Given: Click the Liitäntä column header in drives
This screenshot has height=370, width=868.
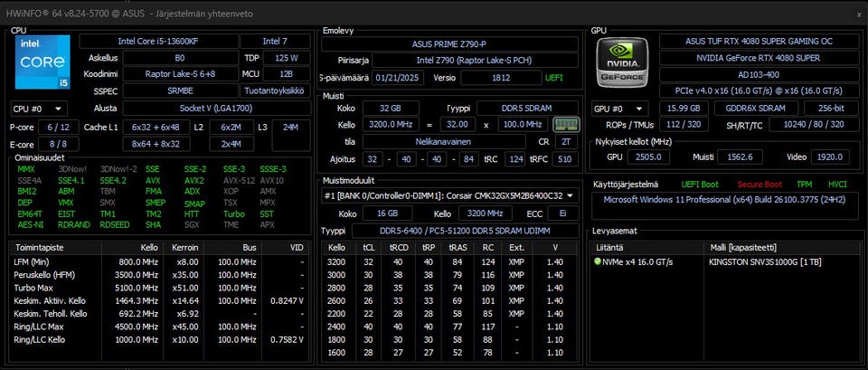Looking at the screenshot, I should click(609, 246).
